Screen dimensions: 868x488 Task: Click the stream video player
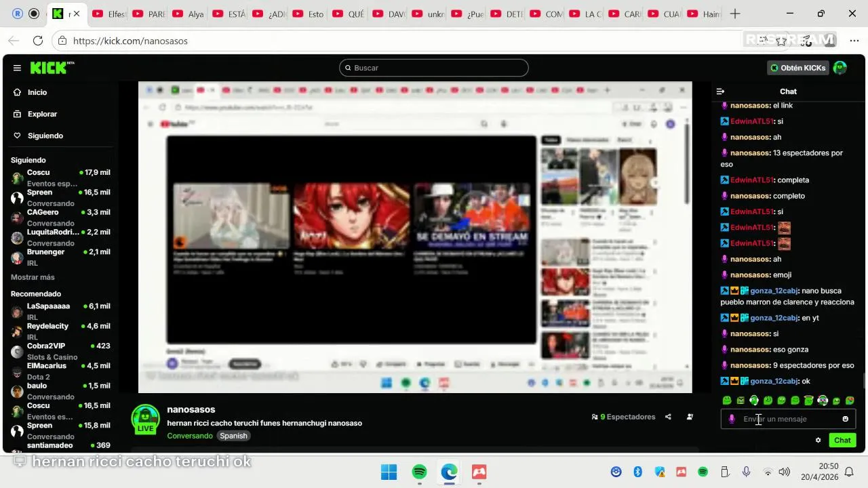(x=415, y=237)
